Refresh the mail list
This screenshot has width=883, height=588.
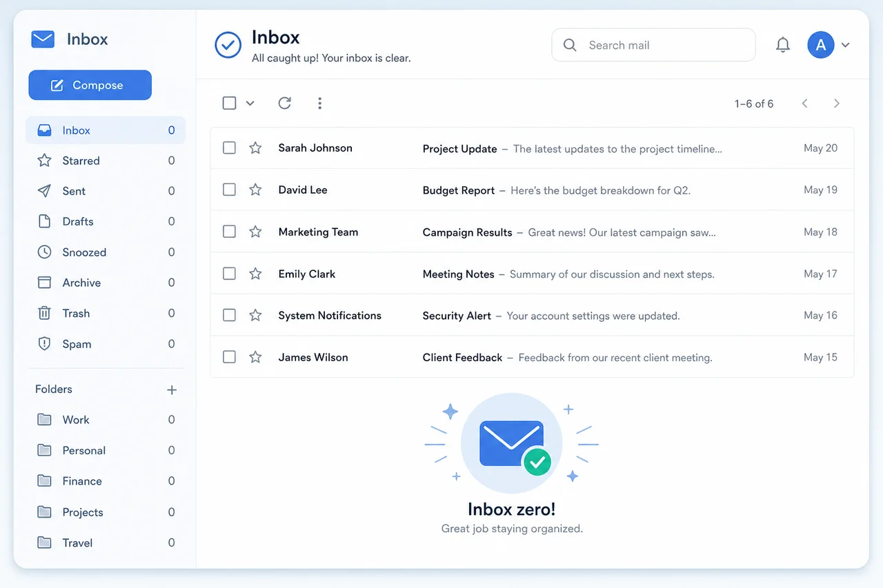click(x=284, y=103)
